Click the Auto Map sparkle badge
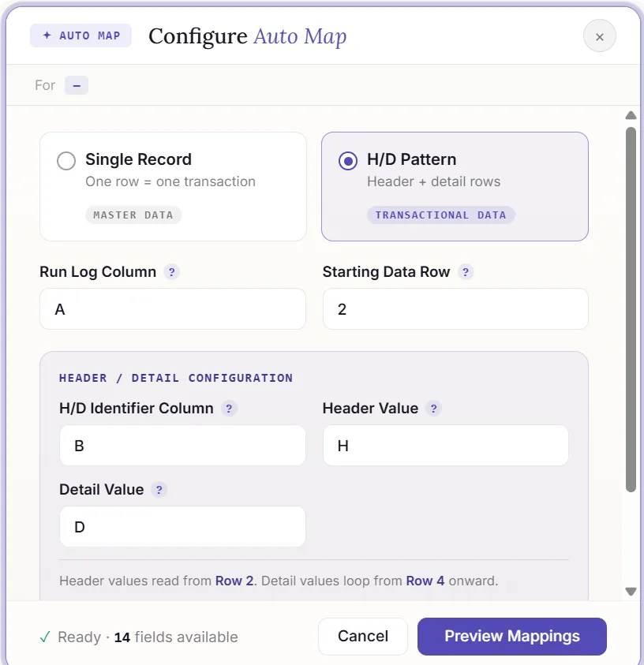The width and height of the screenshot is (644, 665). (80, 35)
